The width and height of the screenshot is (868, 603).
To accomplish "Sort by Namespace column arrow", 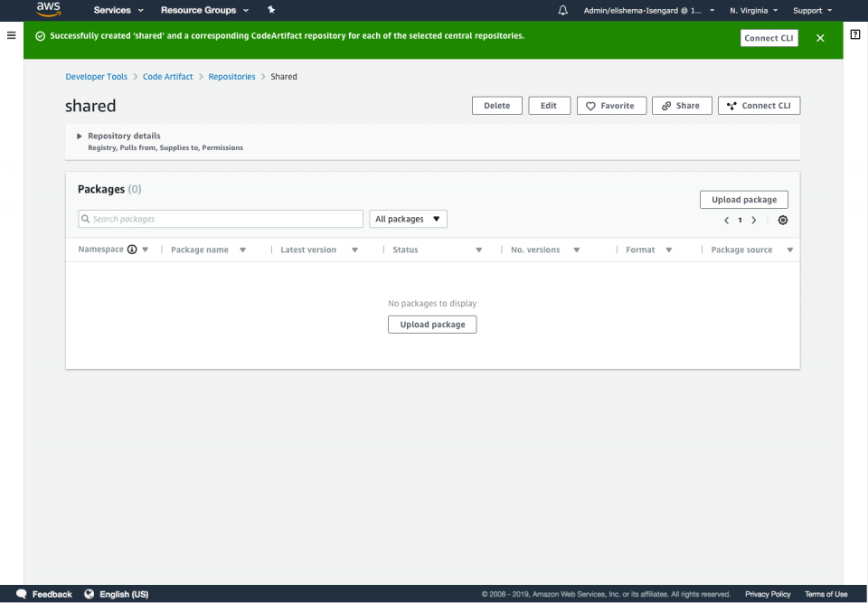I will 145,250.
